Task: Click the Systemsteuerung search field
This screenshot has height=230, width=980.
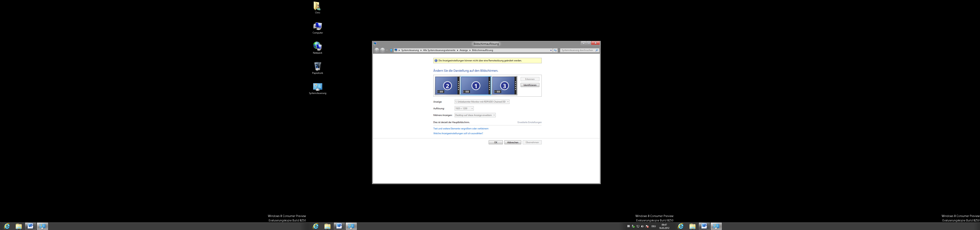Action: pyautogui.click(x=577, y=50)
